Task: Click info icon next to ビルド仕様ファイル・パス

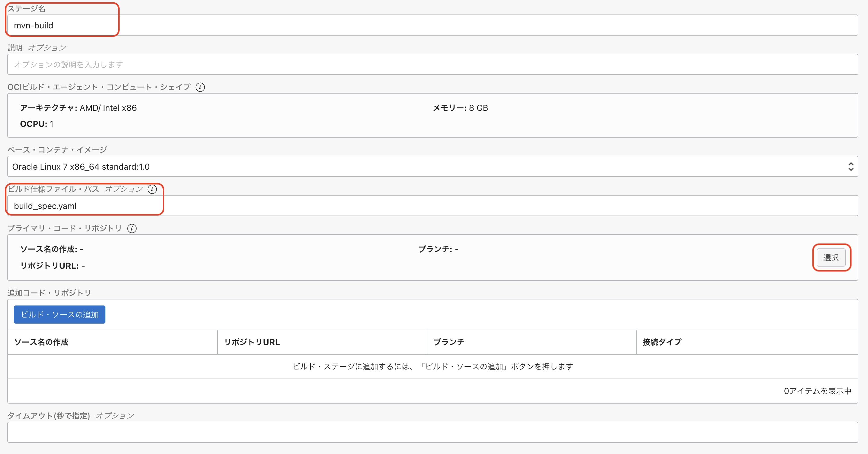Action: [152, 189]
